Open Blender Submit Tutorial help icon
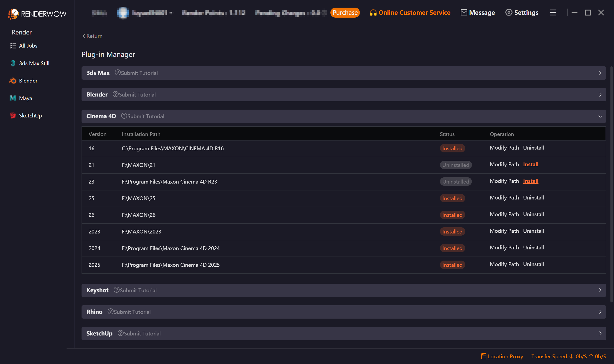The width and height of the screenshot is (614, 364). click(116, 94)
